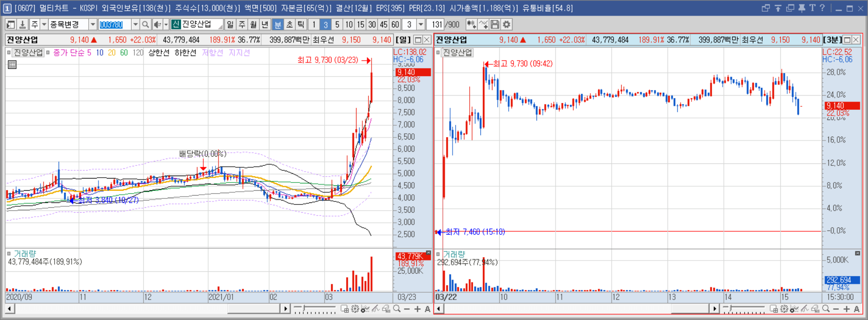Zoom out with minus on daily chart

tap(407, 309)
